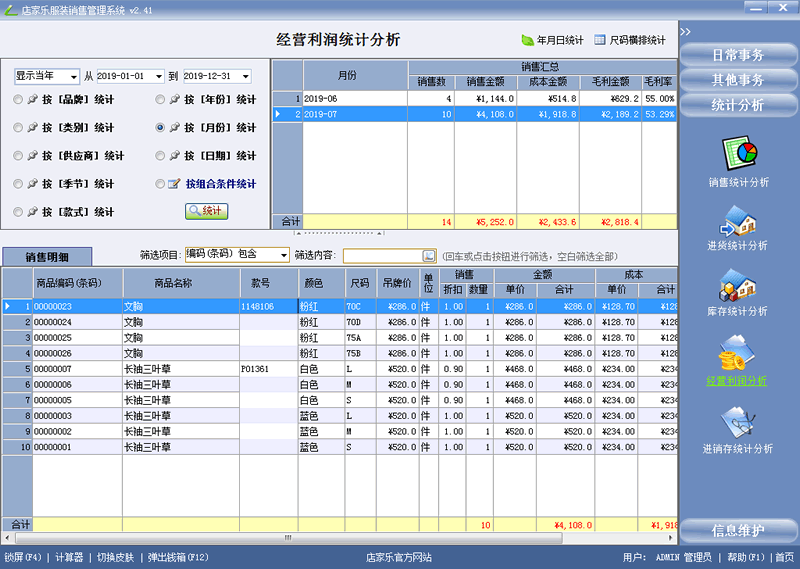800x569 pixels.
Task: Click the 筛选内容 text input field
Action: (381, 256)
